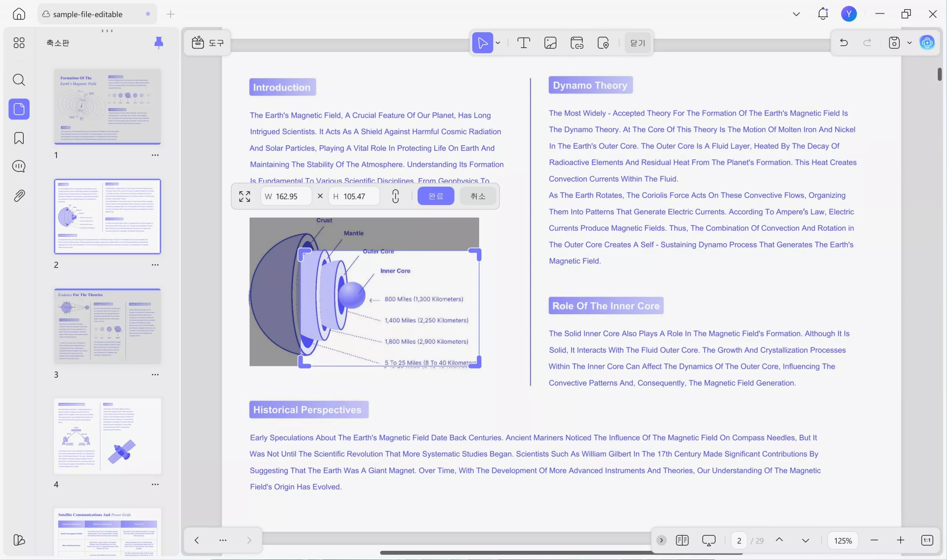Open the comments sidebar panel
Screen dimensions: 947x560
click(x=19, y=166)
